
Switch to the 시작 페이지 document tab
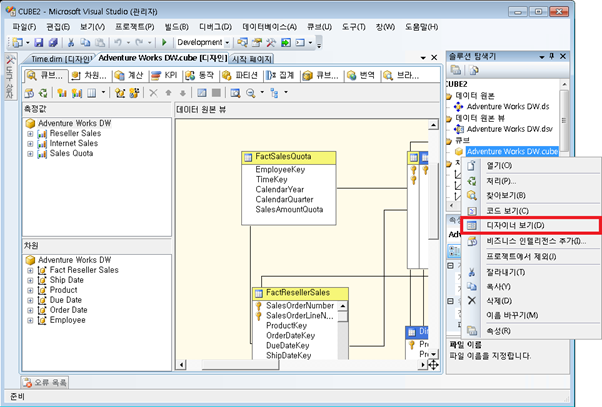[x=252, y=59]
